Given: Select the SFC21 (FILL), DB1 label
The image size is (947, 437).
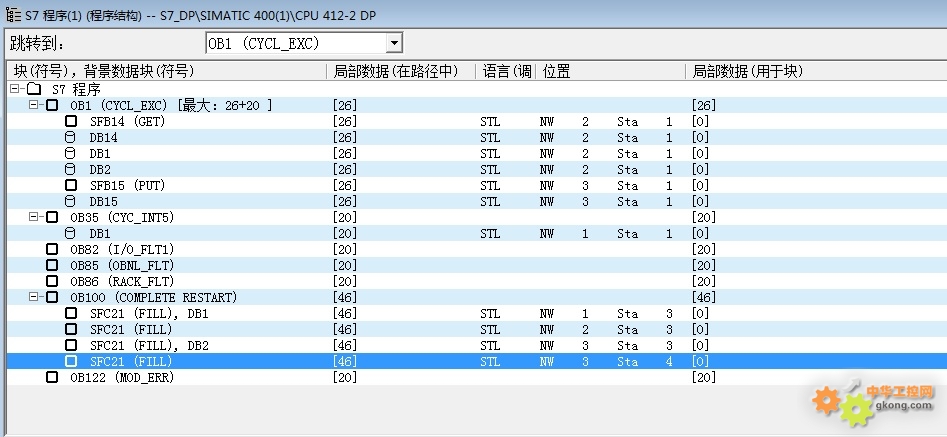Looking at the screenshot, I should (149, 313).
